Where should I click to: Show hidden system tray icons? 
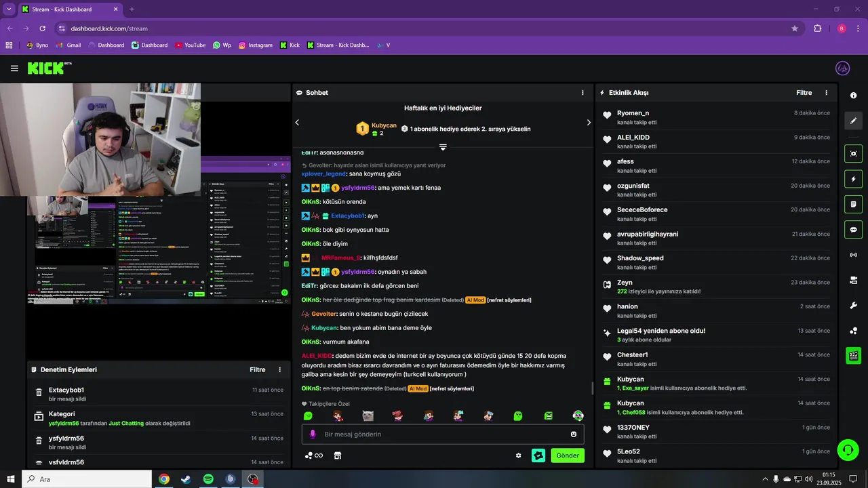pyautogui.click(x=765, y=479)
